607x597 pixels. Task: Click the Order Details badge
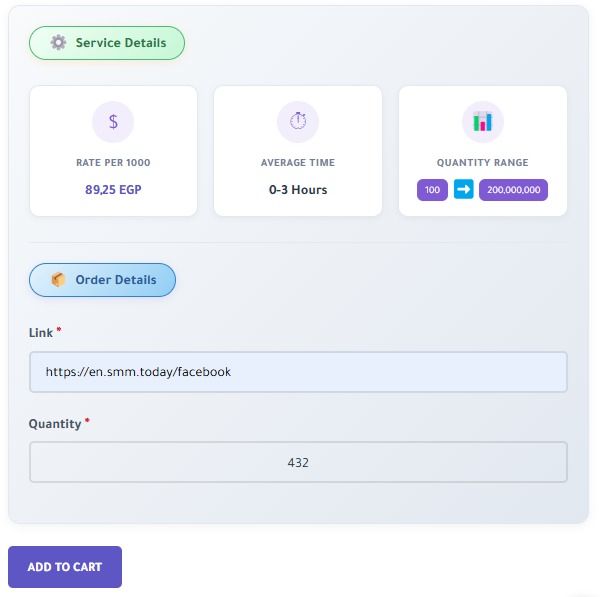tap(102, 280)
